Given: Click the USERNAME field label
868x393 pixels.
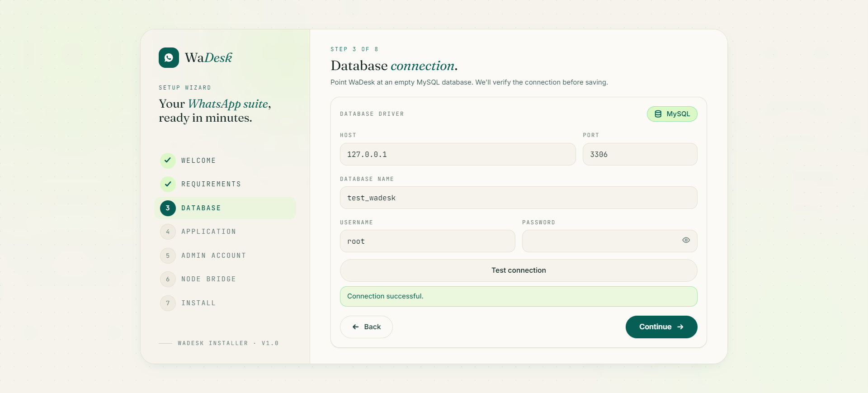Looking at the screenshot, I should 356,223.
